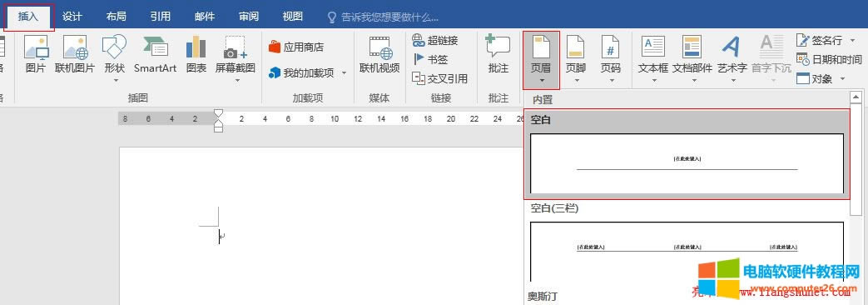This screenshot has height=305, width=868.
Task: Choose the 空白 header preset
Action: (687, 154)
